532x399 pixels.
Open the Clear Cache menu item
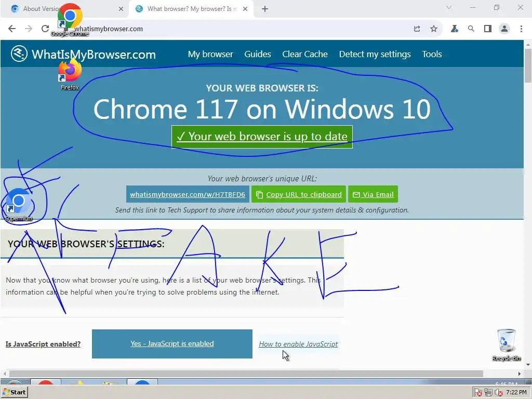tap(304, 54)
